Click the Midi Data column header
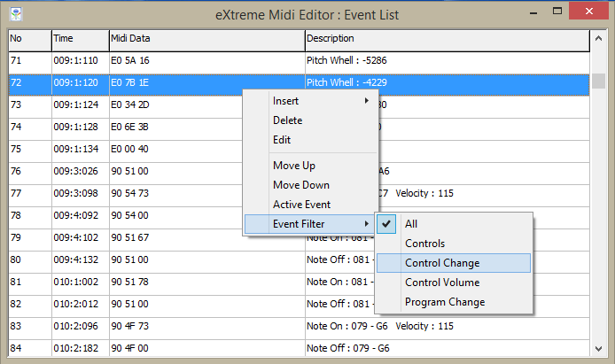Viewport: 615px width, 364px height. click(x=207, y=41)
